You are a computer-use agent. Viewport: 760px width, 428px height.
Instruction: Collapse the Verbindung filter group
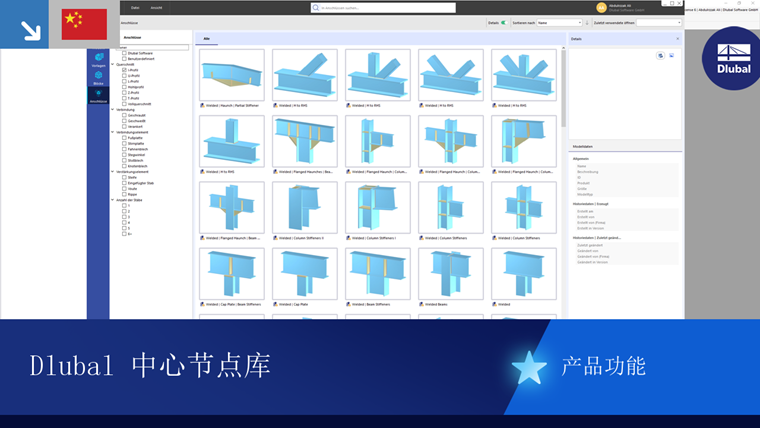click(x=113, y=110)
